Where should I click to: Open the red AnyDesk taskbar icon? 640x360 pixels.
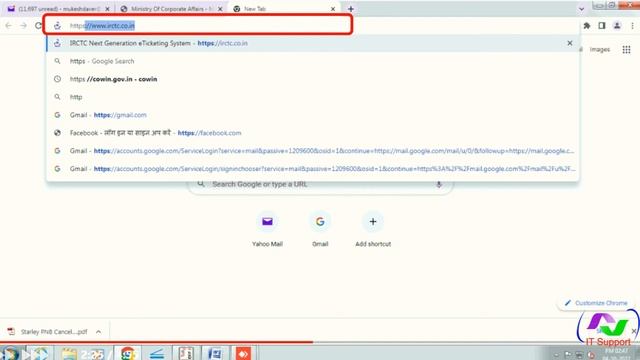[x=244, y=353]
